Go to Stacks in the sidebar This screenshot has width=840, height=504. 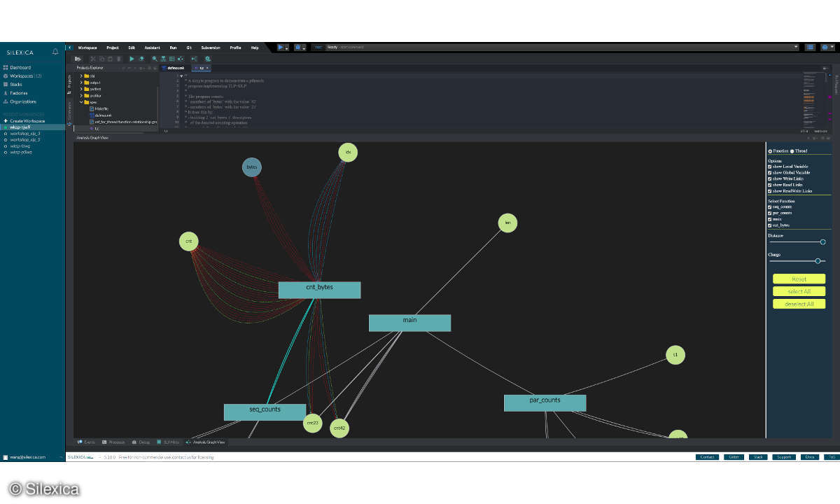pos(13,84)
